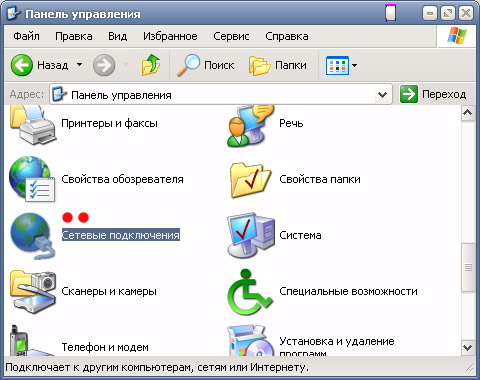This screenshot has width=480, height=380.
Task: Restore down the Control Panel window
Action: click(448, 14)
